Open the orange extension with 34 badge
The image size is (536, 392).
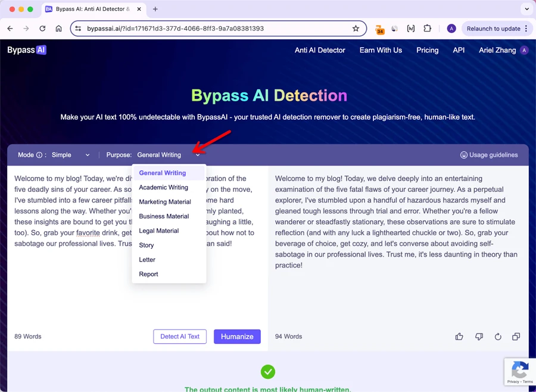click(x=380, y=29)
